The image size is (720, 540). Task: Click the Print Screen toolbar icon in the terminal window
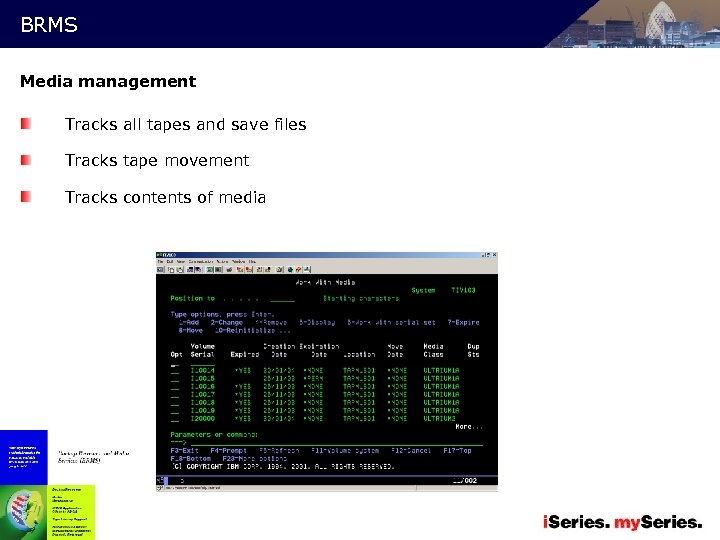[x=160, y=270]
